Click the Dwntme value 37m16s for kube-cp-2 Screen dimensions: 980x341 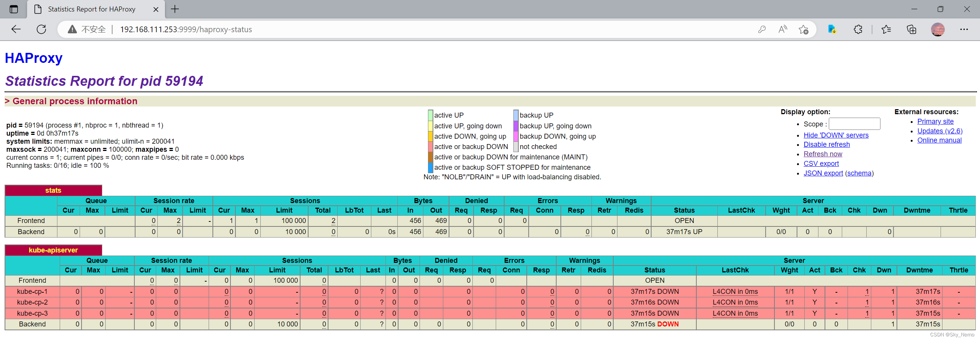tap(928, 302)
